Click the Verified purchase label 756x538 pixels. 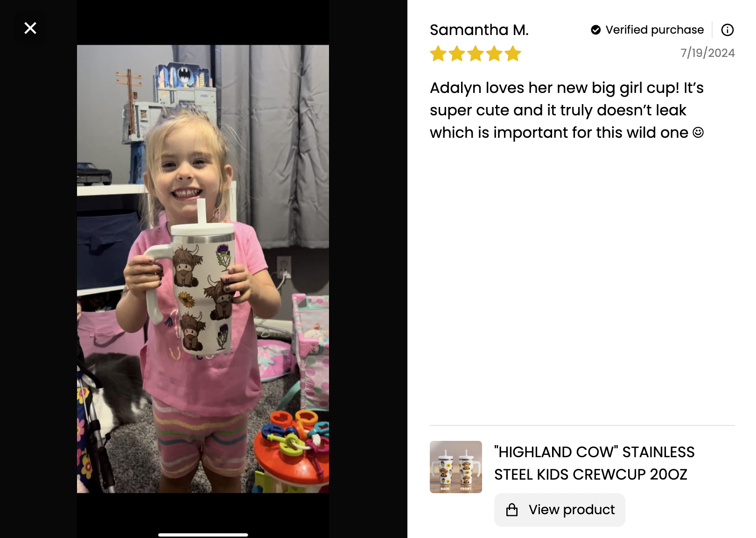[654, 30]
